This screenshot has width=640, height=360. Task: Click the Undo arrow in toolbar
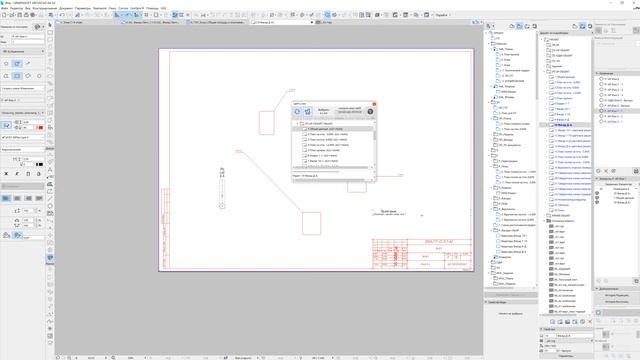pyautogui.click(x=62, y=15)
